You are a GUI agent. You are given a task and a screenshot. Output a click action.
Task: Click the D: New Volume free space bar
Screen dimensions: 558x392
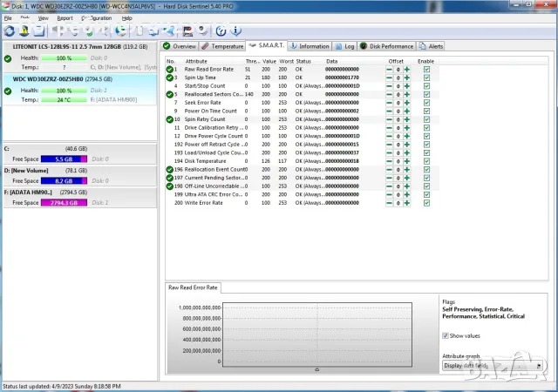(x=64, y=180)
